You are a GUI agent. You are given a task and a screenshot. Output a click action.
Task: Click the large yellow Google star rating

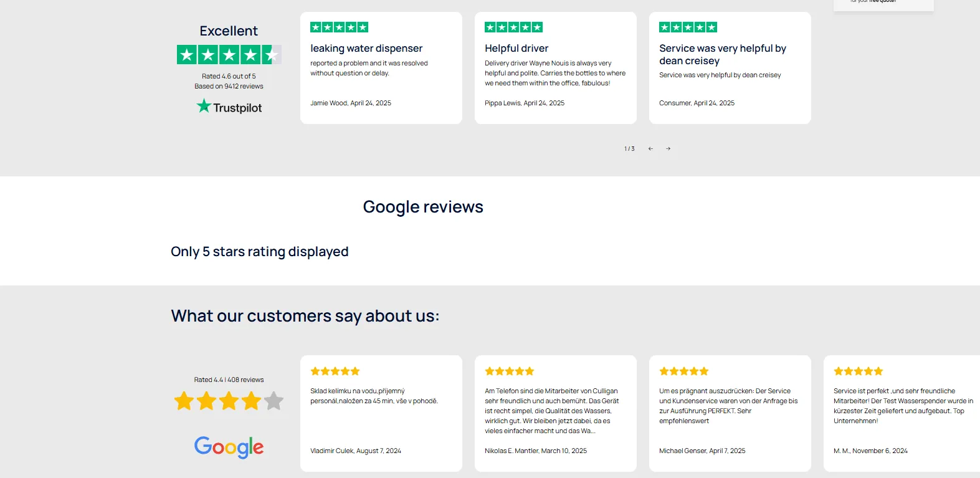229,401
